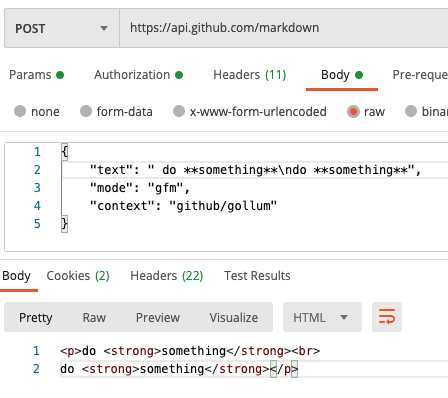Click the request URL field
This screenshot has height=398, width=448.
tap(284, 28)
